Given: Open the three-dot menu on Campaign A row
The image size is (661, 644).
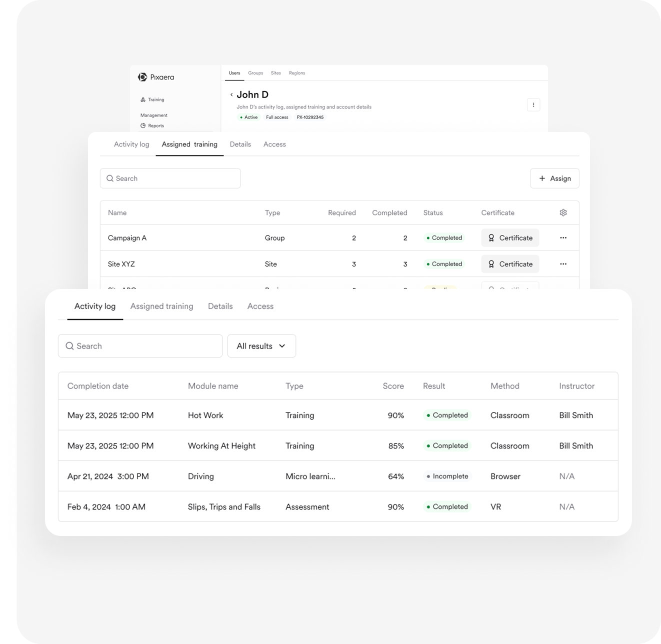Looking at the screenshot, I should (x=563, y=237).
